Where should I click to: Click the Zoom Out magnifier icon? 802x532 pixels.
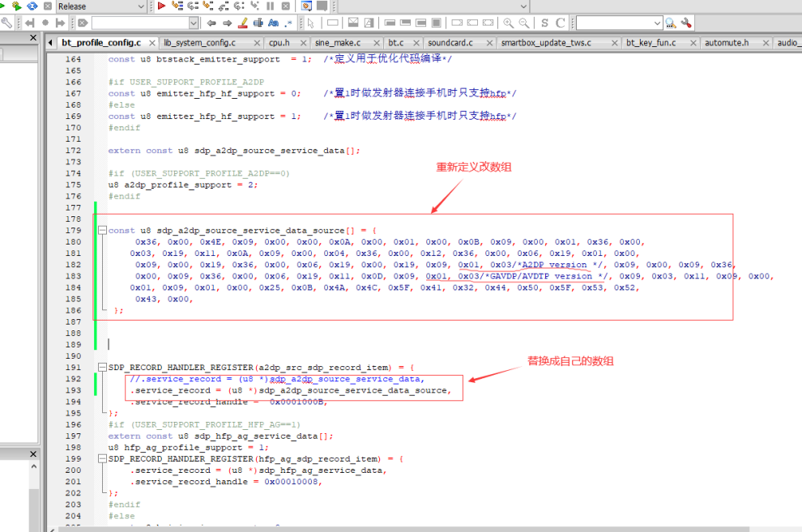tap(524, 23)
